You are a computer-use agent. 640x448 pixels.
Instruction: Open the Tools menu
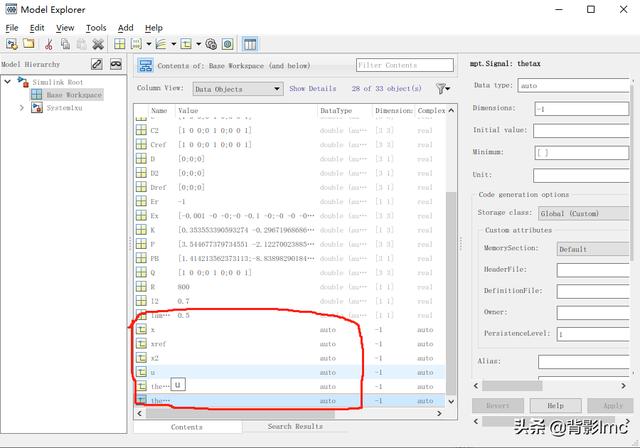coord(96,28)
